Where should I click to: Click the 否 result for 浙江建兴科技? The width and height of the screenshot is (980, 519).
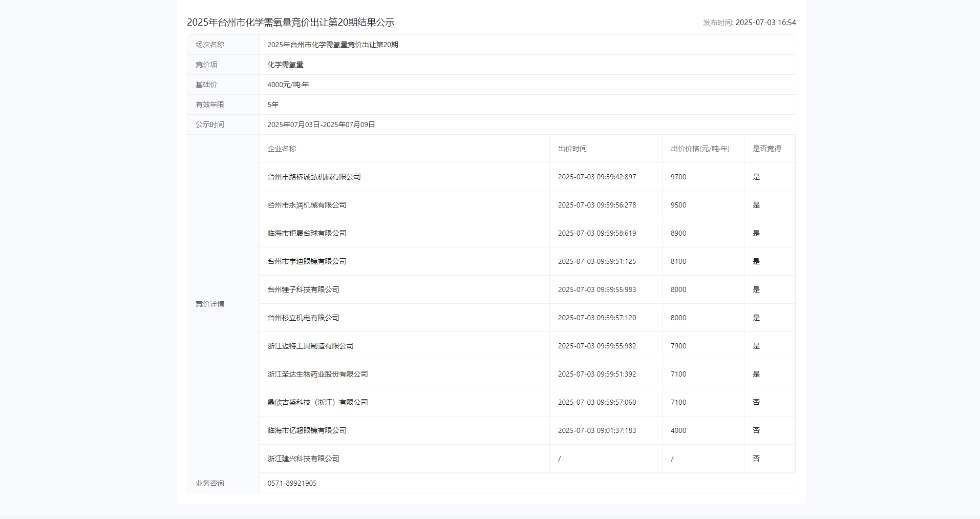pyautogui.click(x=756, y=459)
